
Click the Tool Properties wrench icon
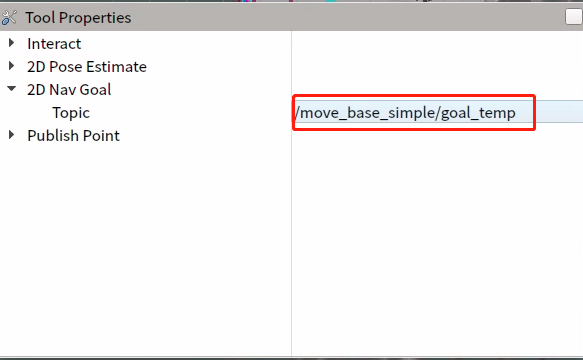click(9, 17)
